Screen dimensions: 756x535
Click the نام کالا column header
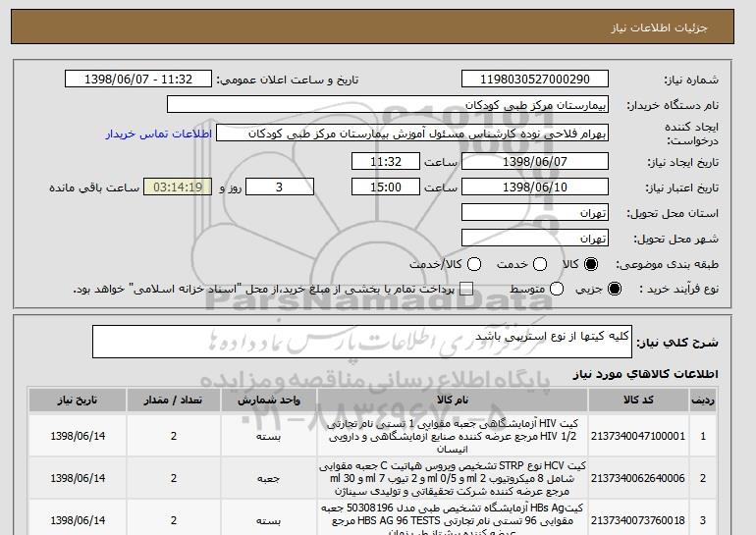click(x=453, y=401)
